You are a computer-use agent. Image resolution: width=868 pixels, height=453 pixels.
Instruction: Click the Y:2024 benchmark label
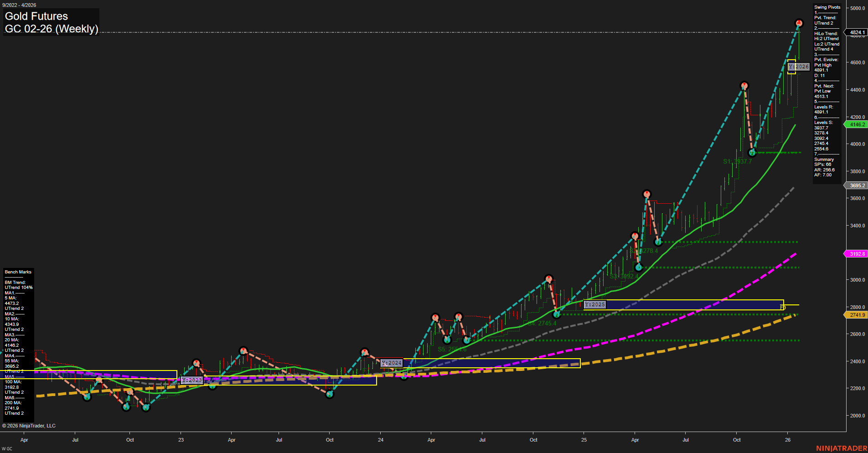tap(392, 363)
